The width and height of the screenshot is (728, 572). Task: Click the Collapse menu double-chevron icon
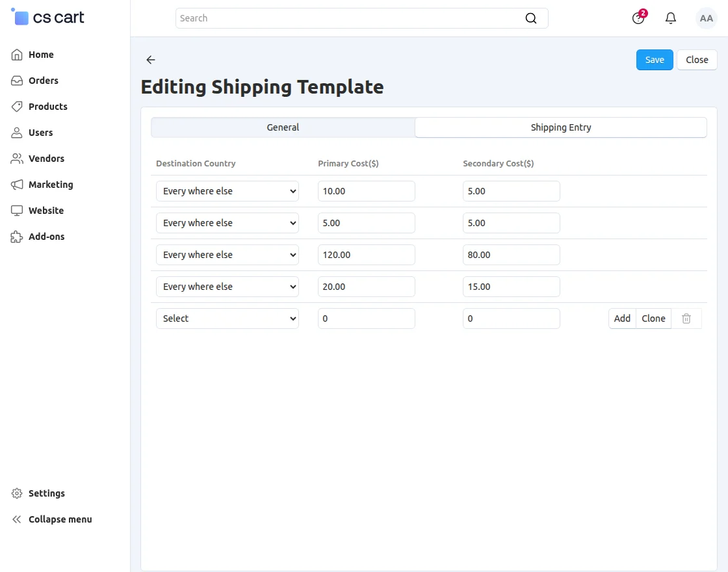pos(17,519)
